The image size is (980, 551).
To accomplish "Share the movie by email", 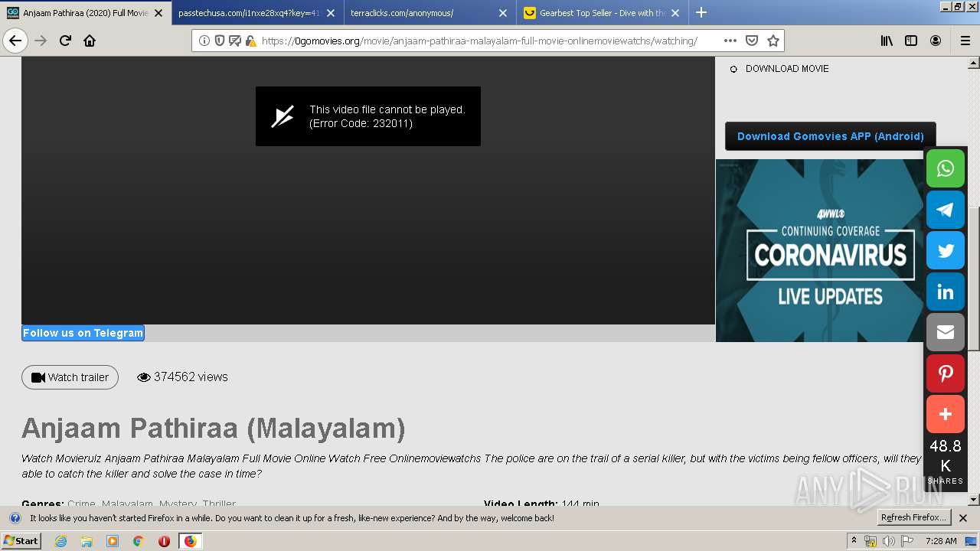I will click(946, 332).
